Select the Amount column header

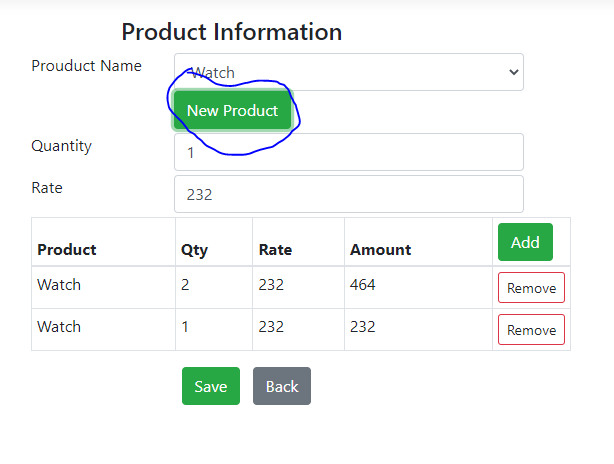click(x=381, y=250)
